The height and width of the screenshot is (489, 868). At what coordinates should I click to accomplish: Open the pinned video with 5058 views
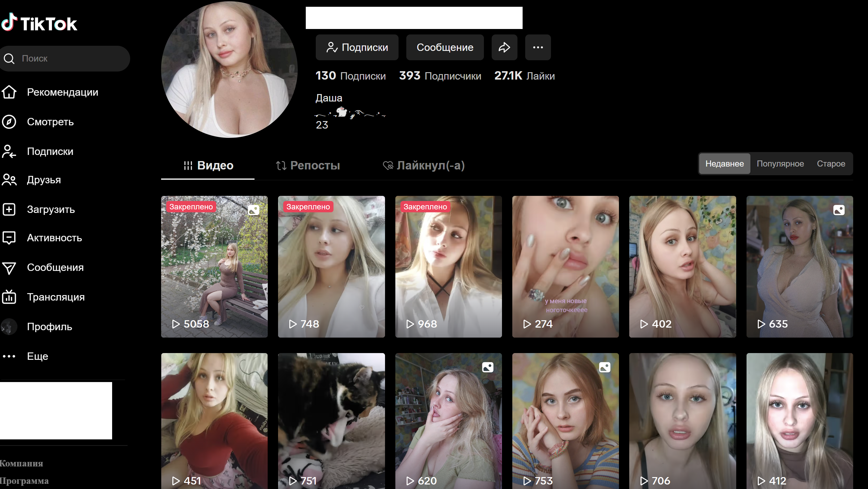click(x=214, y=267)
